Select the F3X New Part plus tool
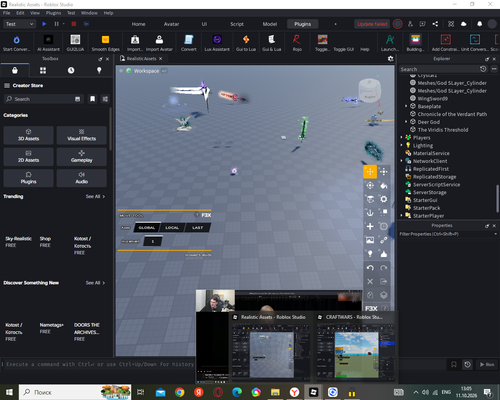Viewport: 500px width, 400px height. [370, 226]
